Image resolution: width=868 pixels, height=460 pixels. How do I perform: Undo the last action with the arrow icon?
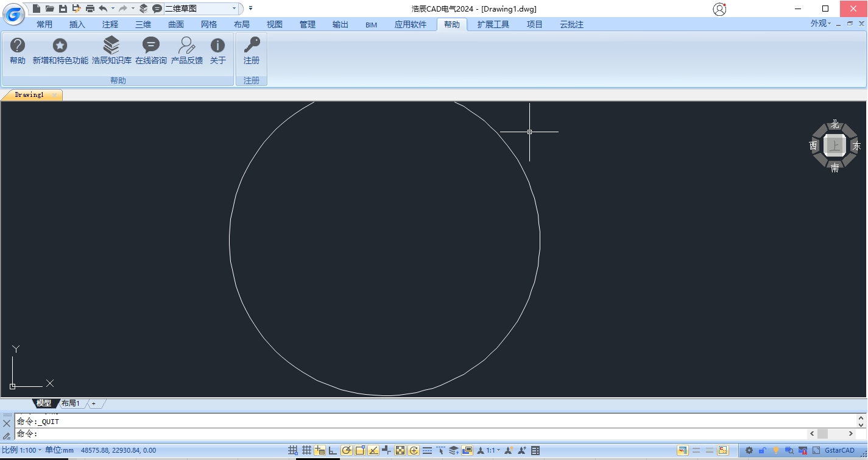pos(103,9)
